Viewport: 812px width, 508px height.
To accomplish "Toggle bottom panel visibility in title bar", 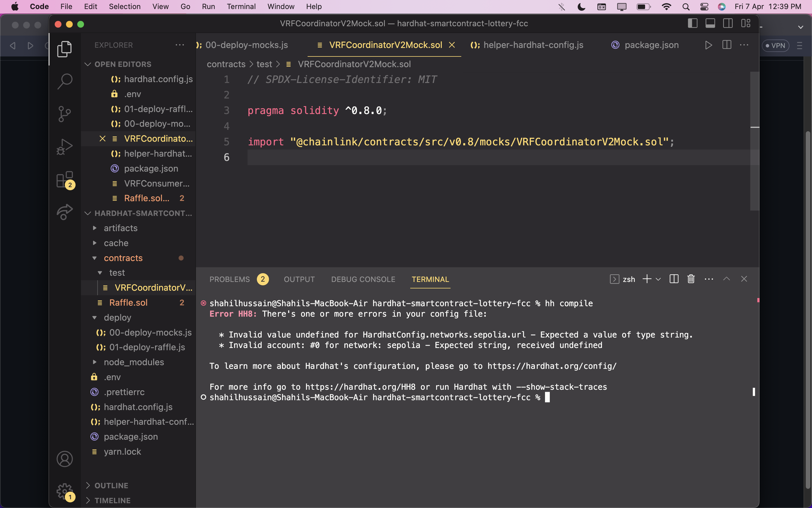I will (710, 23).
